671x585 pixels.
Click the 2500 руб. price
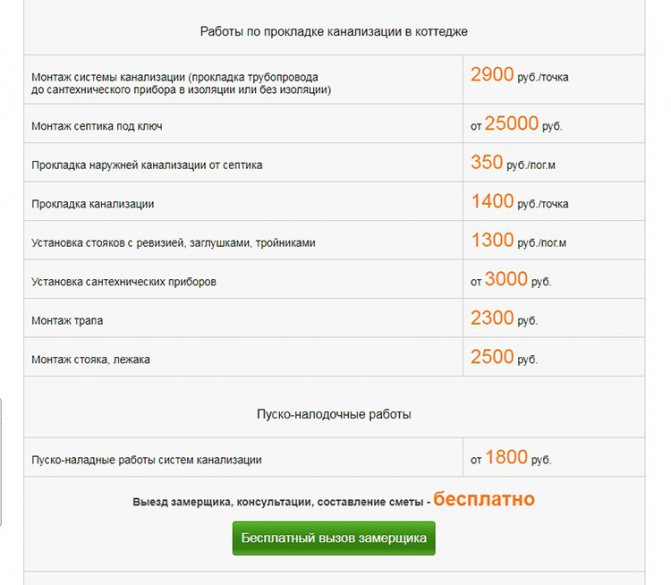pos(504,357)
